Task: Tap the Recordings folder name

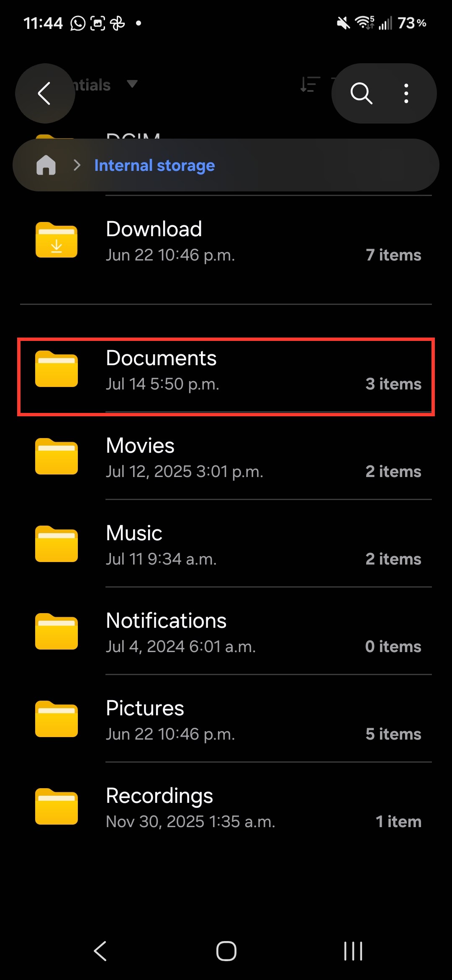Action: coord(159,797)
